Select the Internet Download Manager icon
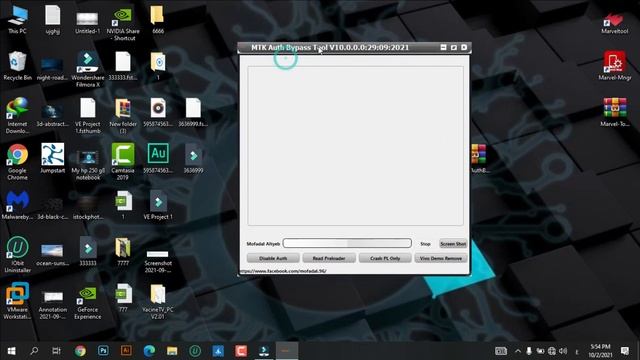The height and width of the screenshot is (360, 640). [x=17, y=116]
